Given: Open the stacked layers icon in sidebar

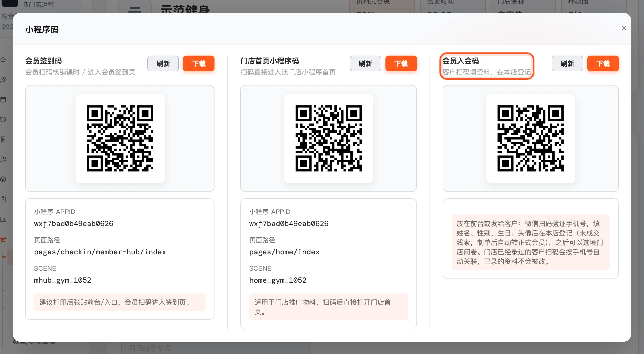Looking at the screenshot, I should [3, 179].
